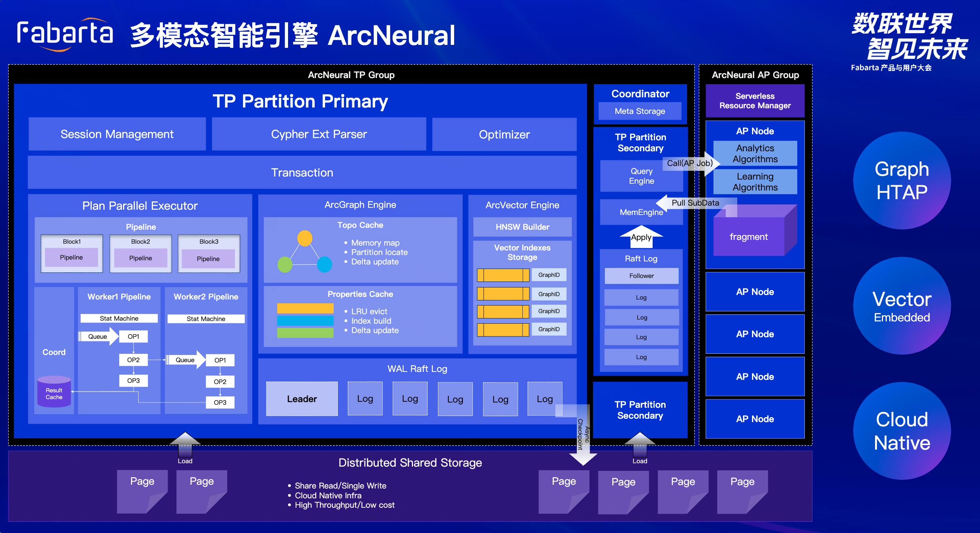The image size is (980, 533).
Task: Click the green bar in Properties Cache
Action: 305,333
